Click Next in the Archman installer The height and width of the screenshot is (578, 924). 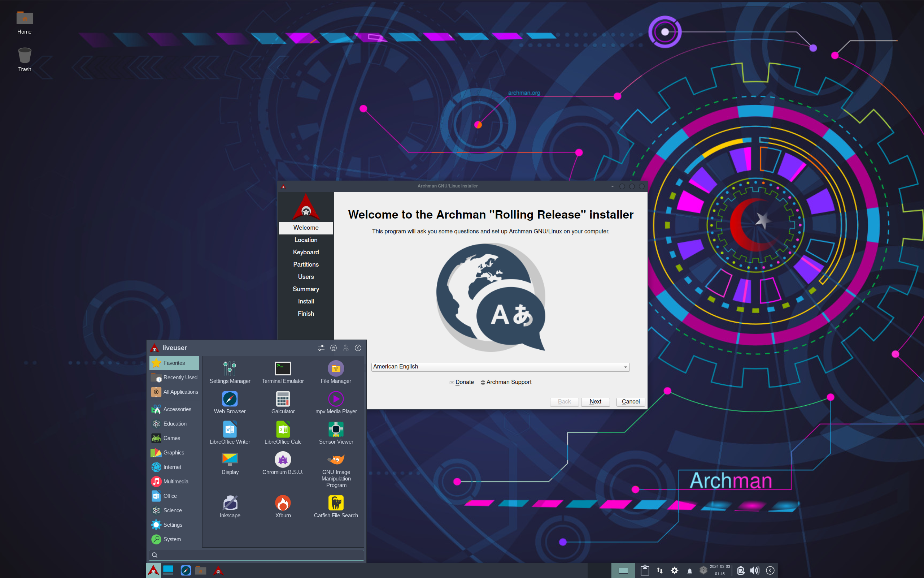595,401
